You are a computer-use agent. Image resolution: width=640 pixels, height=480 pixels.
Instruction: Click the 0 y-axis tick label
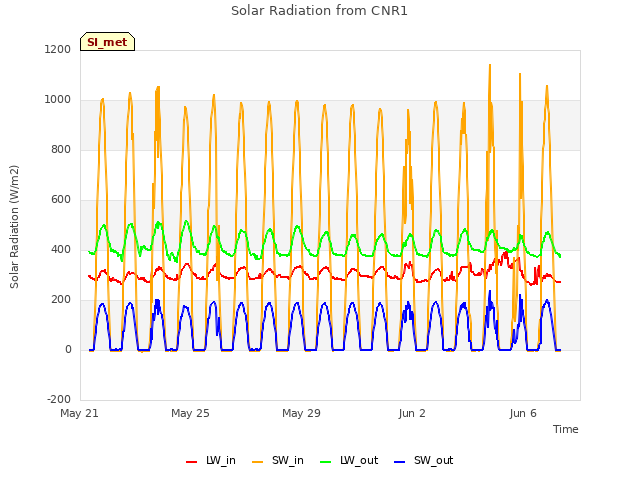(68, 349)
